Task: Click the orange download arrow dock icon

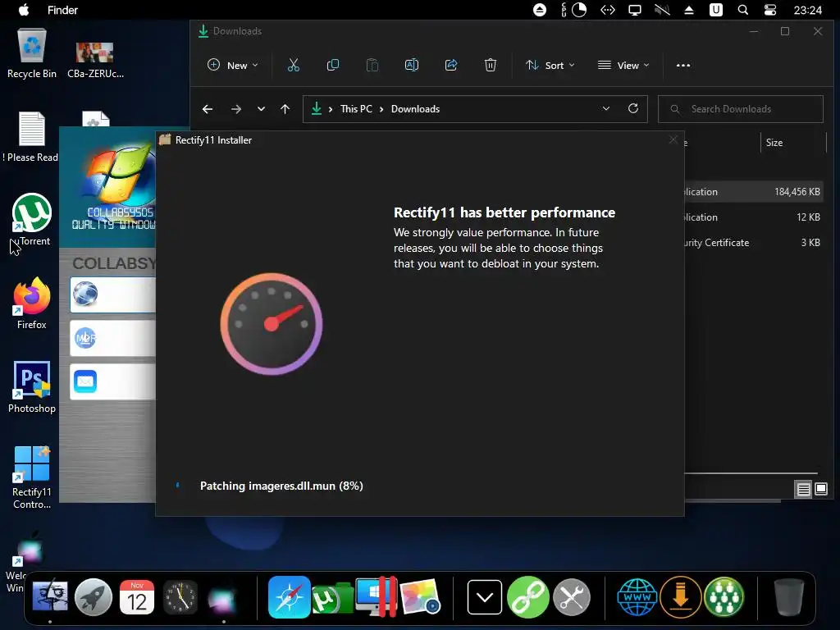Action: click(681, 597)
